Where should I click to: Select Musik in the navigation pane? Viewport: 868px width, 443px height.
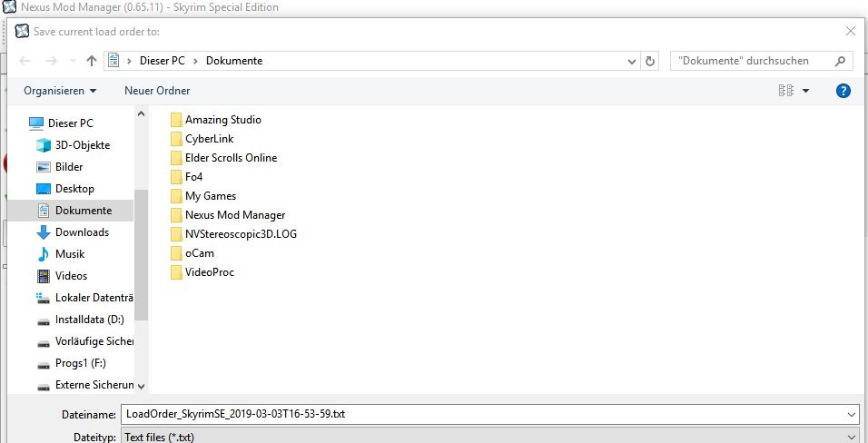pos(70,254)
